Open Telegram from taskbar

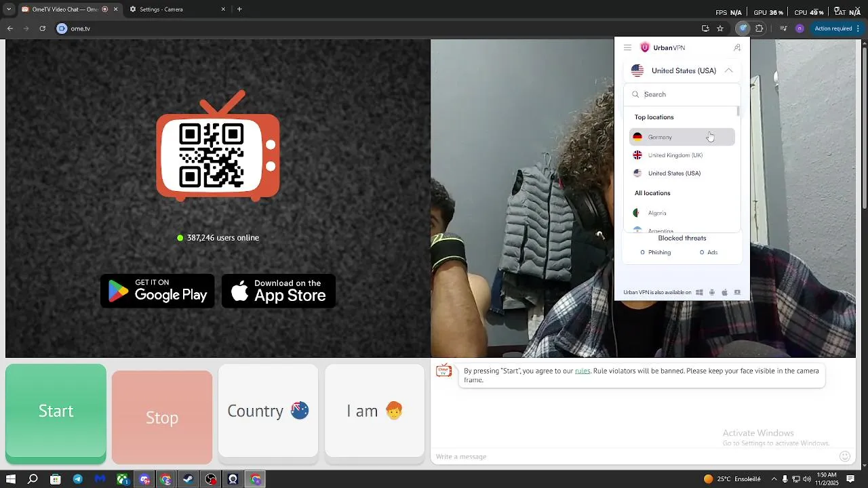[x=77, y=479]
